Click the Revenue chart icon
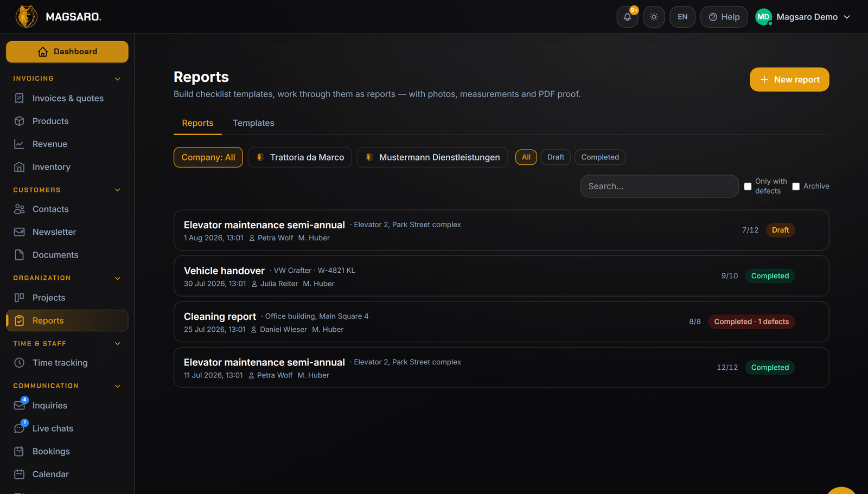868x494 pixels. (x=20, y=144)
